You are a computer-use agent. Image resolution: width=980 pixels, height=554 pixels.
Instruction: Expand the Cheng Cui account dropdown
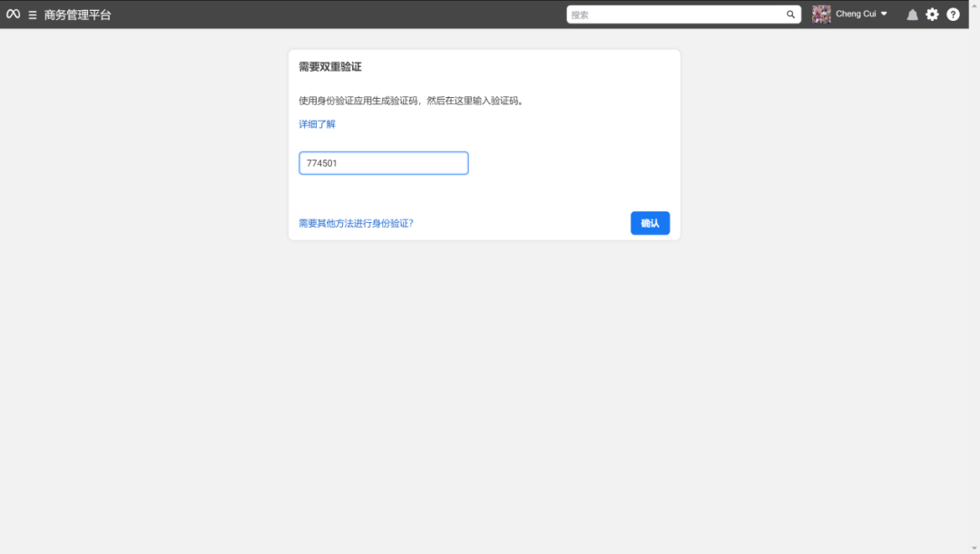883,14
